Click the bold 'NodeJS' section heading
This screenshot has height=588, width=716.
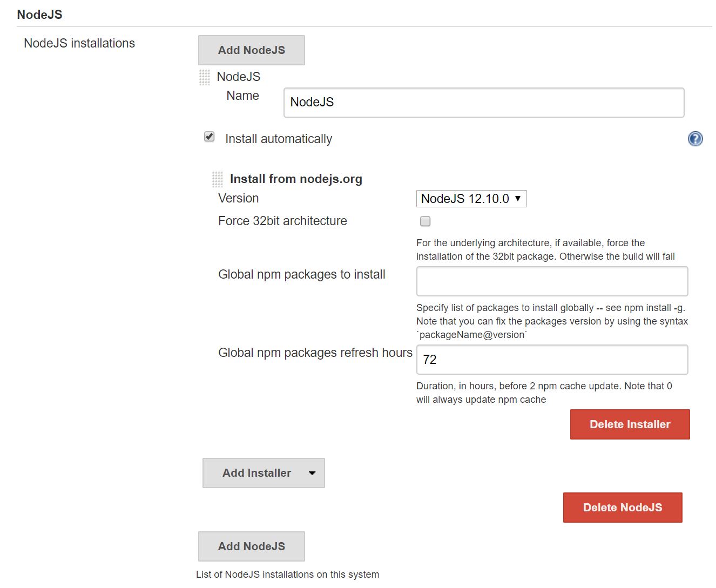39,15
